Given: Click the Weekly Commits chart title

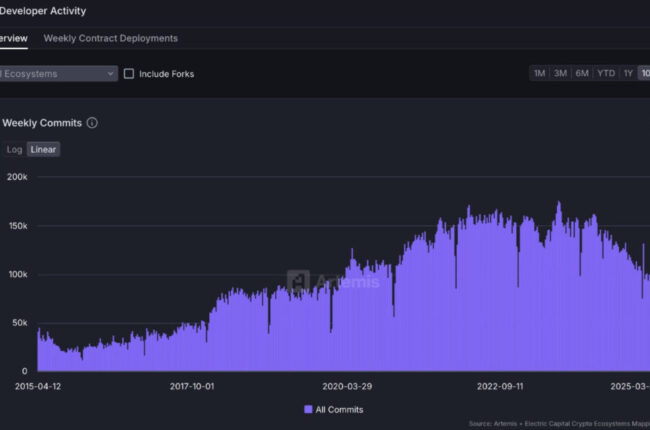Looking at the screenshot, I should 42,123.
